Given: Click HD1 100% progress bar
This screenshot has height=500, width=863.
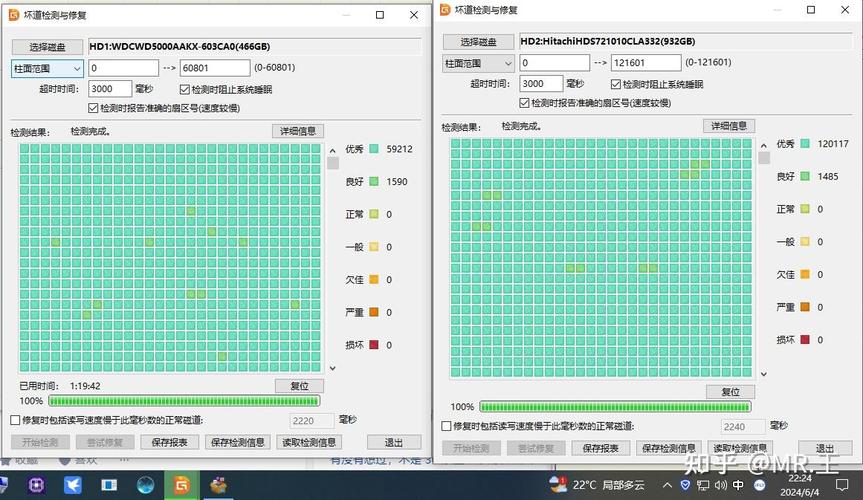Looking at the screenshot, I should (184, 401).
